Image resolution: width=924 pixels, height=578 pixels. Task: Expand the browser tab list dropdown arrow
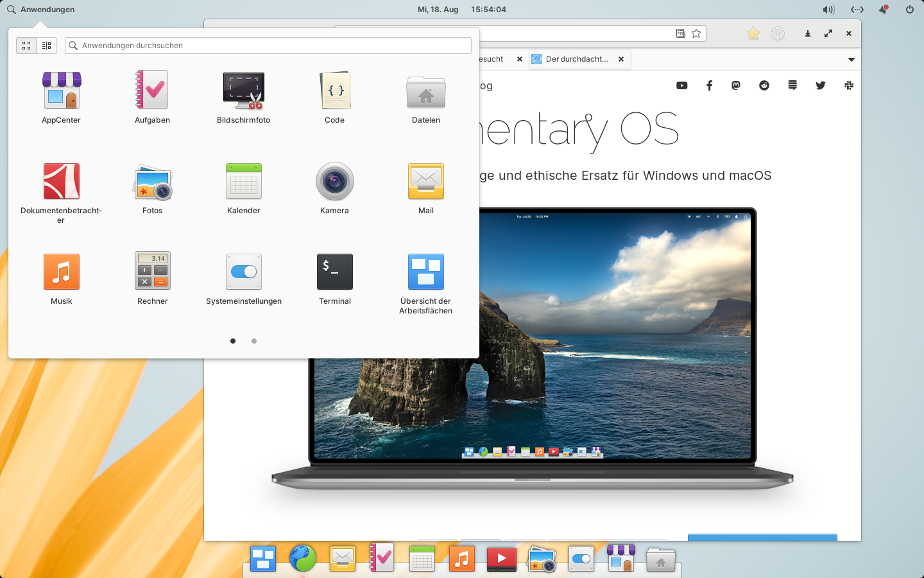click(851, 59)
